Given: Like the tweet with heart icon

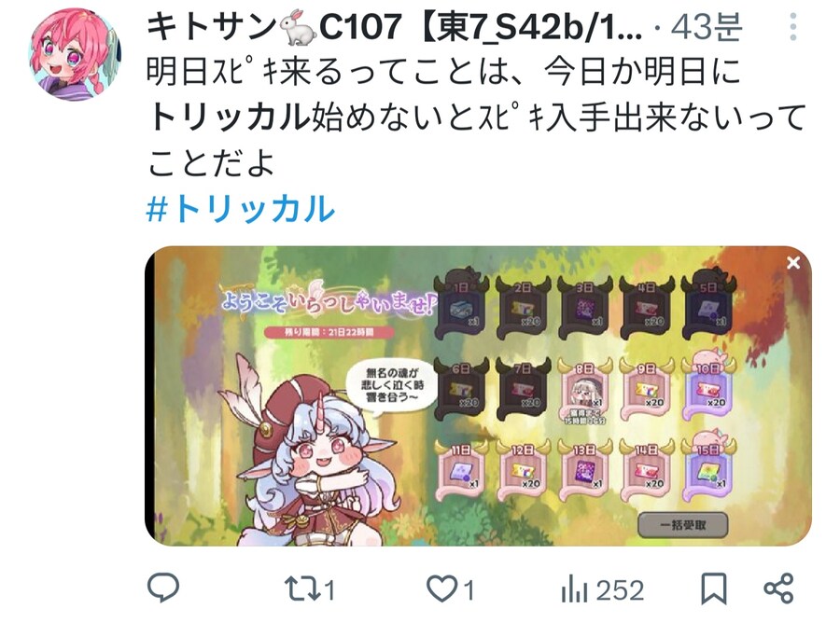Looking at the screenshot, I should click(x=442, y=589).
